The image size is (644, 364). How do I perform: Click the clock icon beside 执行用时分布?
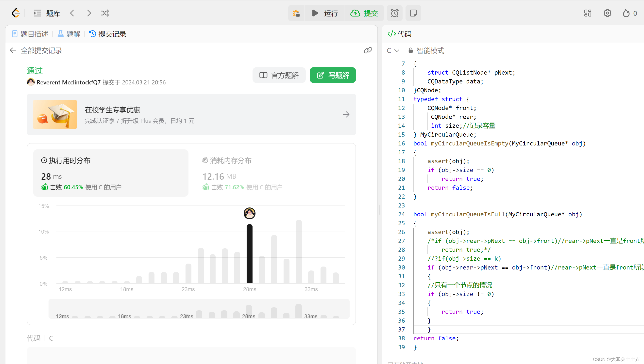44,160
